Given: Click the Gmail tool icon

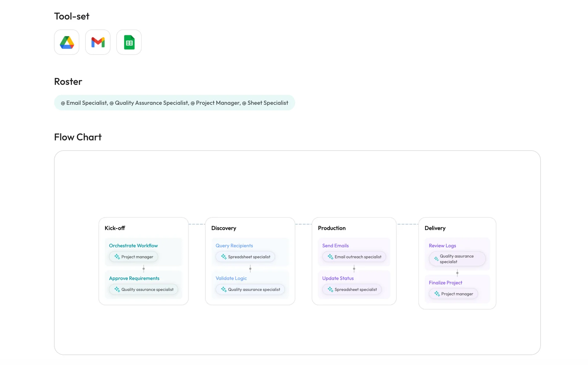Looking at the screenshot, I should [97, 42].
